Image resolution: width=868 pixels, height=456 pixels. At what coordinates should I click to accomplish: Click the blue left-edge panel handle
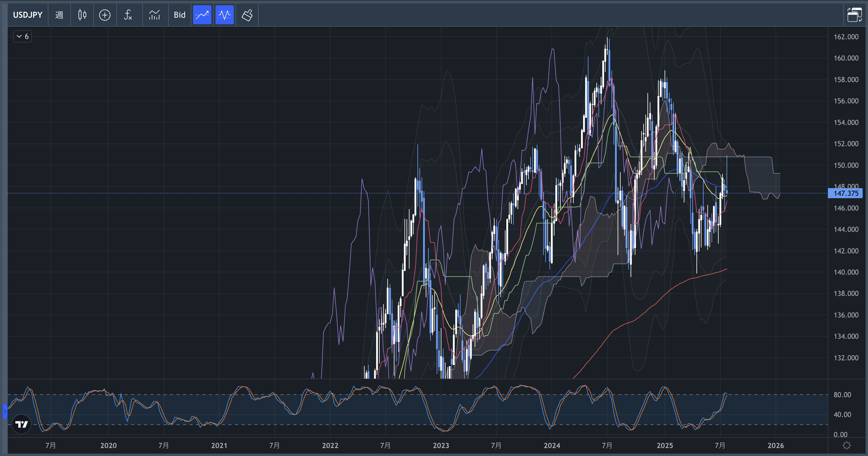click(5, 411)
